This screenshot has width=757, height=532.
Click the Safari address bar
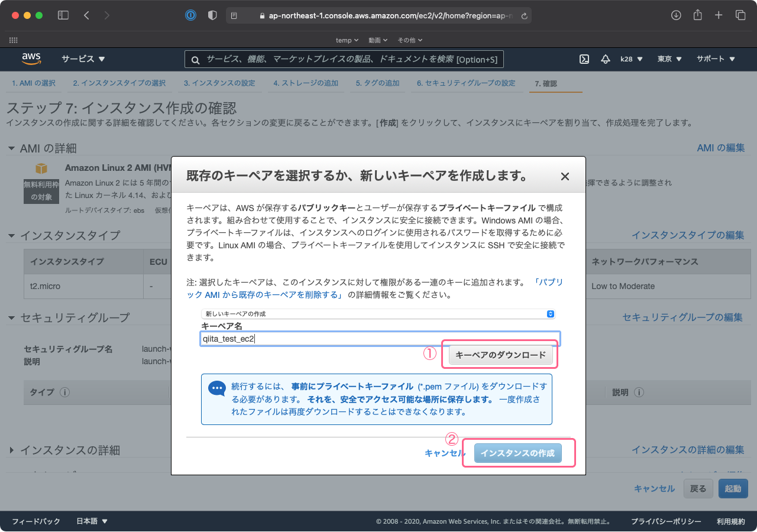click(x=378, y=16)
